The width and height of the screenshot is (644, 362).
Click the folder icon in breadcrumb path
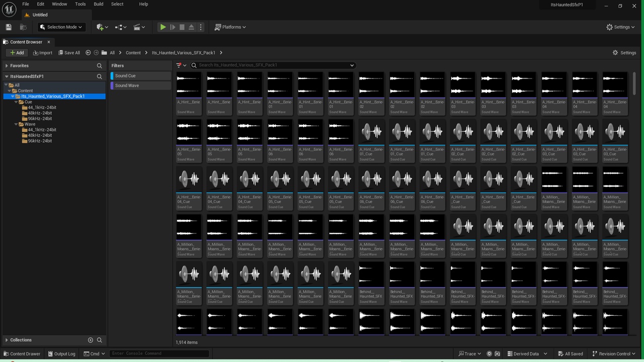pos(104,53)
